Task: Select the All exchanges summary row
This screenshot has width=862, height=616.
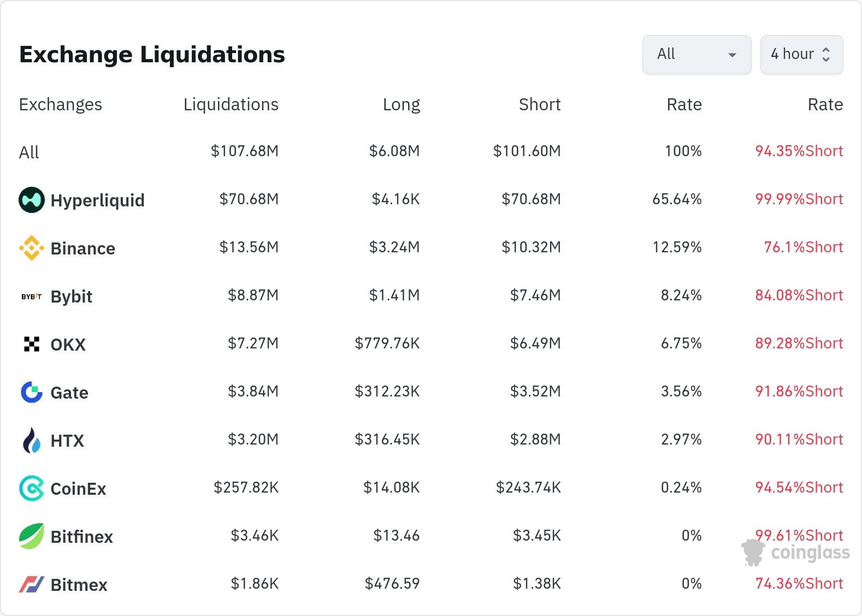Action: pyautogui.click(x=29, y=152)
